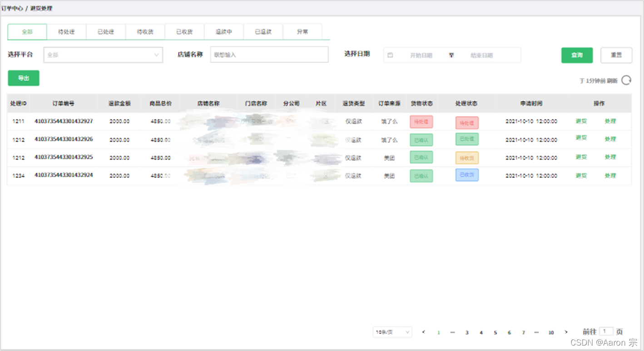Click the 订单来源 column header
644x351 pixels.
[x=389, y=104]
